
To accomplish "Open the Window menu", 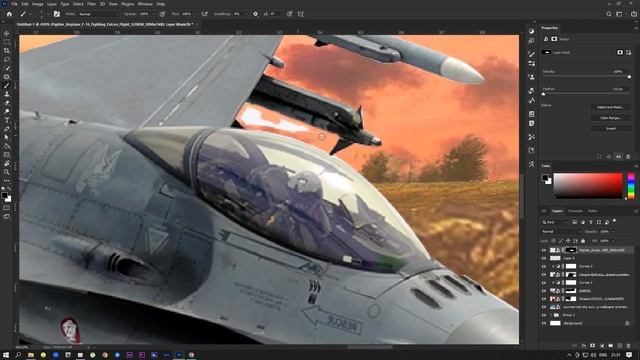I will [x=145, y=4].
